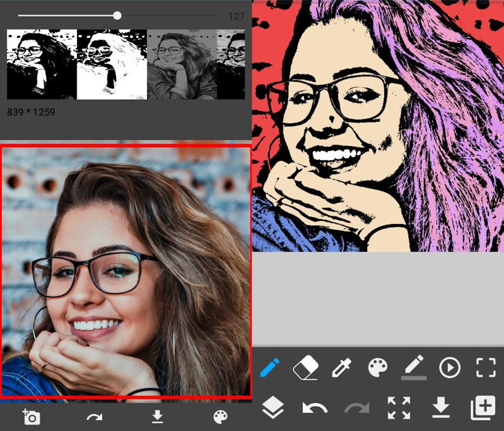The width and height of the screenshot is (504, 431).
Task: Click the threshold value 127
Action: click(x=236, y=16)
